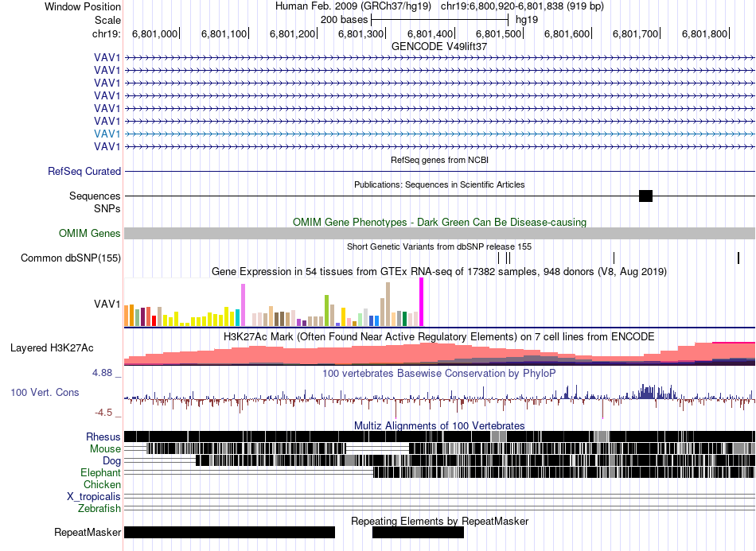756x551 pixels.
Task: Select the Chicken alignment row label
Action: (x=102, y=484)
